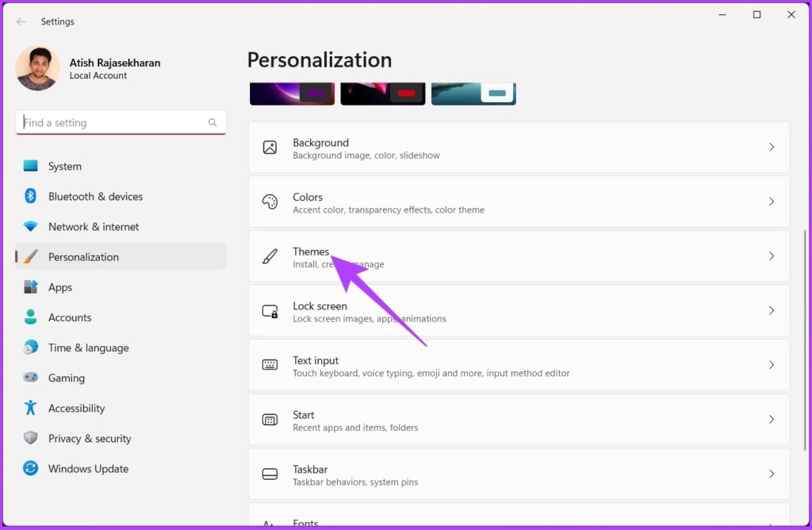Open Text input settings
Image resolution: width=812 pixels, height=530 pixels.
point(519,365)
